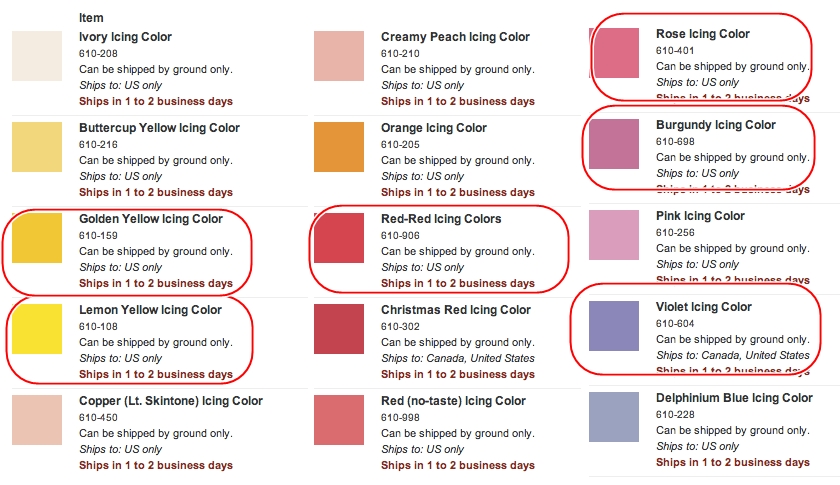Viewport: 840px width, 485px height.
Task: Click the Pink icing color swatch
Action: click(x=614, y=235)
